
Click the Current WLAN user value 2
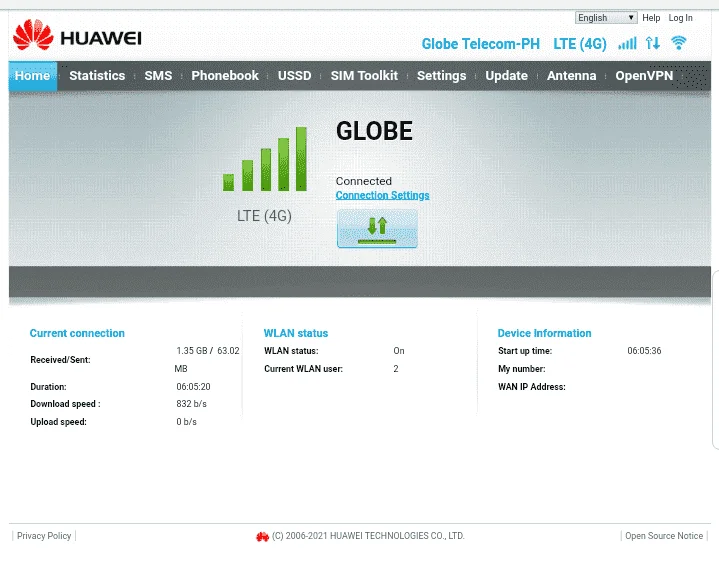point(396,369)
